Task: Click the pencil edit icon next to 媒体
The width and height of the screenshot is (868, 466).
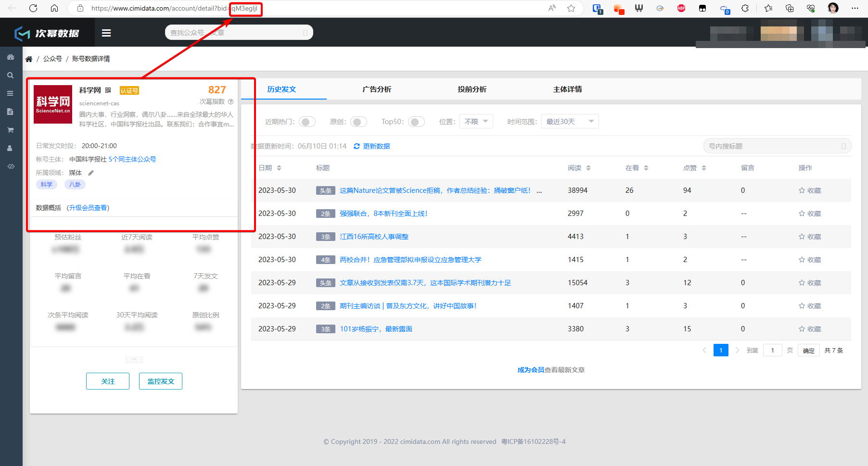Action: click(91, 173)
